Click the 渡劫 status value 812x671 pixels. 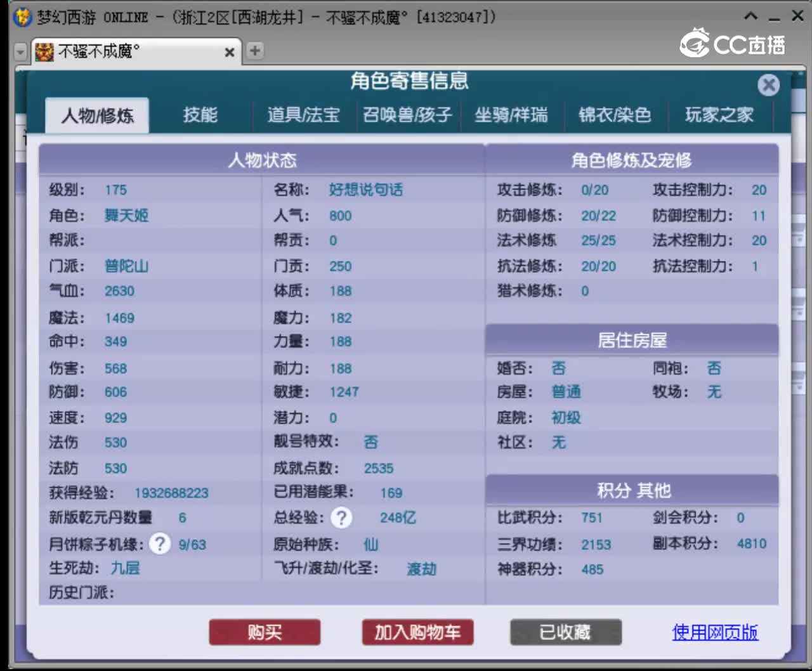click(422, 569)
